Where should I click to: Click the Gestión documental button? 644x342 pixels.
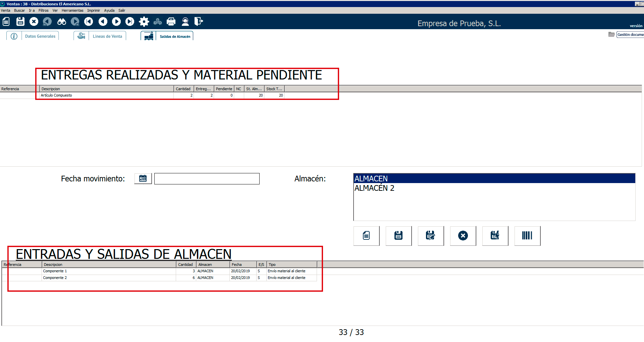(x=630, y=35)
